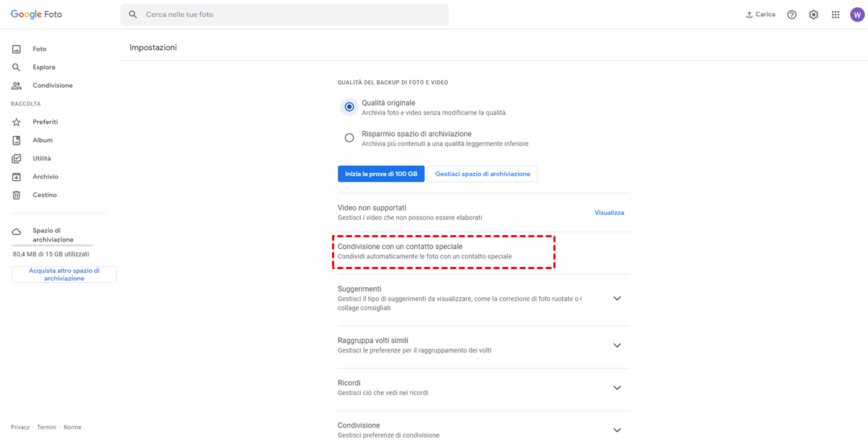
Task: Click Visualizza for unsupported videos
Action: pos(609,213)
